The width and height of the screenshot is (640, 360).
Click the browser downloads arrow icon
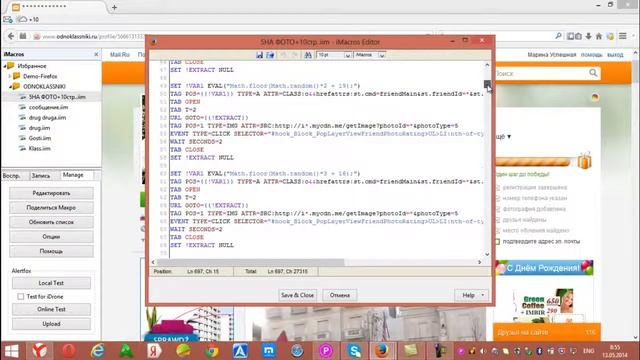click(x=589, y=36)
